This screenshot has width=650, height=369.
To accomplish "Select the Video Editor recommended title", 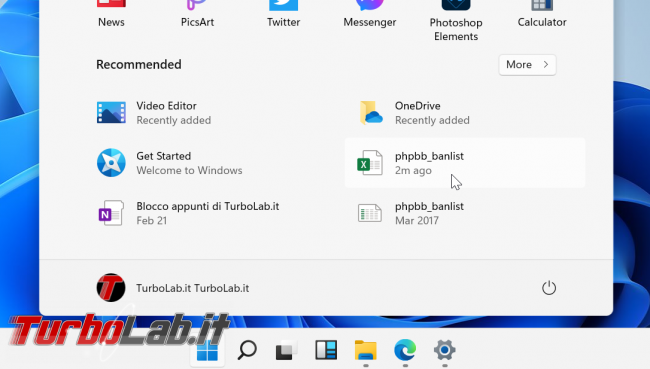I will tap(167, 106).
